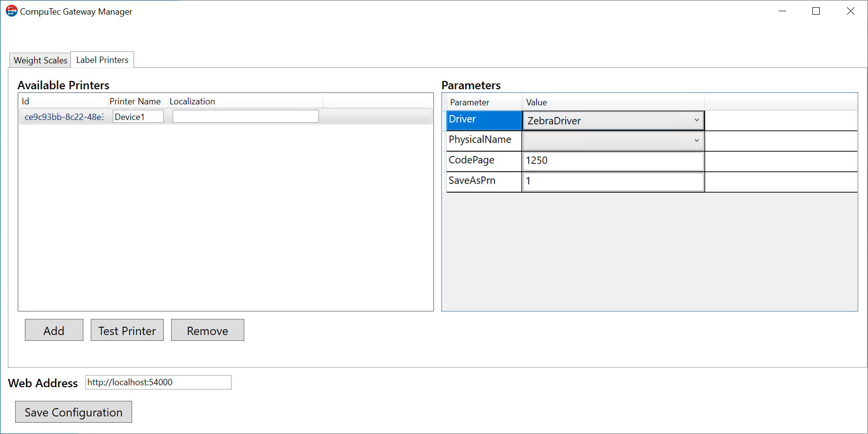Maximize the Gateway Manager window
Image resolution: width=868 pixels, height=434 pixels.
[x=816, y=11]
